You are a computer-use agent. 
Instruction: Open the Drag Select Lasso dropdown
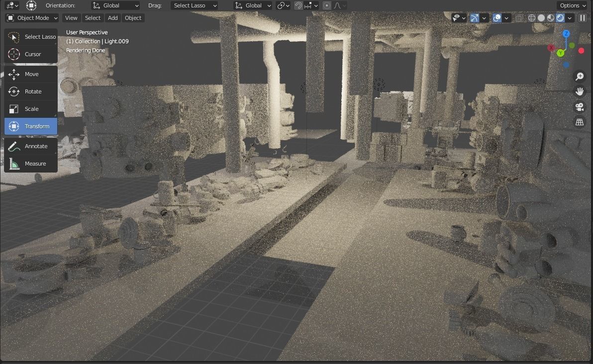pos(194,5)
